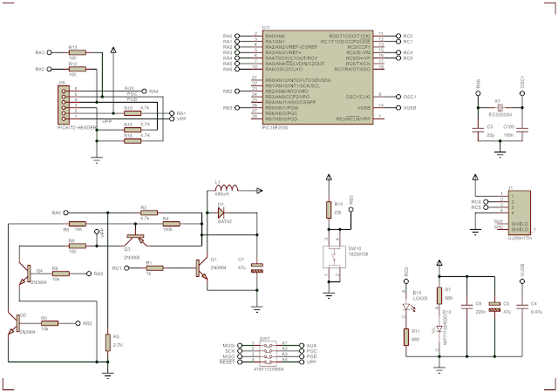Select transistor Q3 2N3906

point(135,239)
